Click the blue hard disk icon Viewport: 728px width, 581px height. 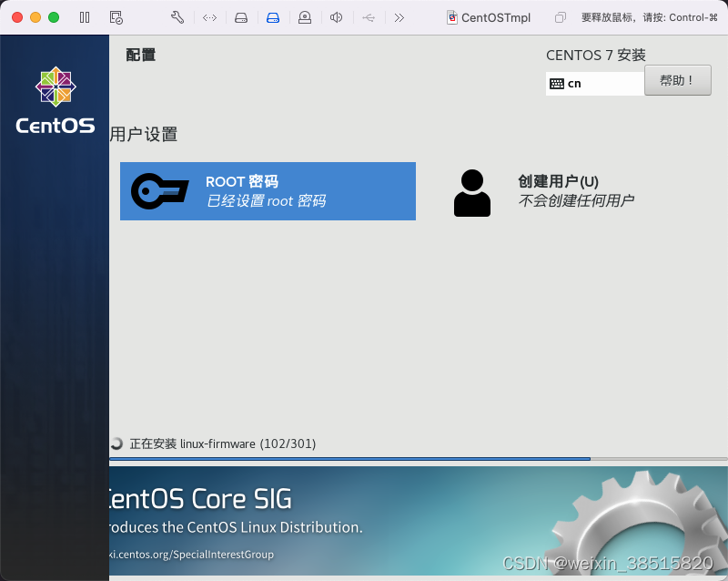tap(273, 17)
